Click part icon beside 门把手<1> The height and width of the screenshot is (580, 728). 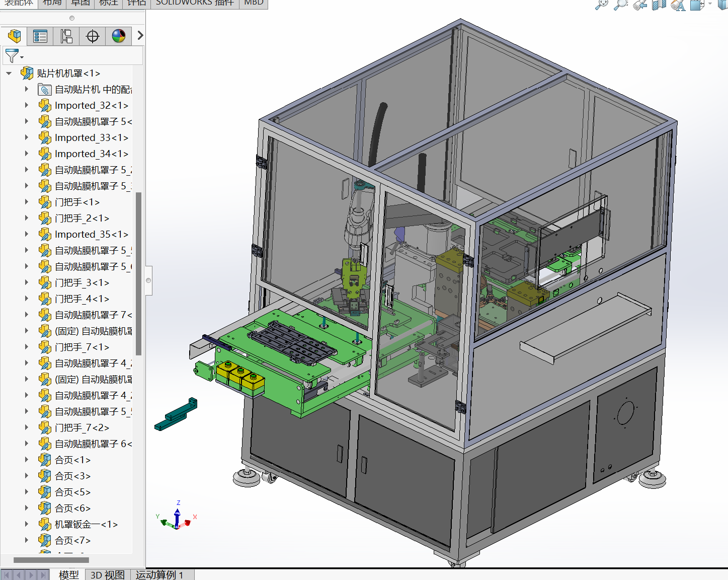click(x=45, y=202)
